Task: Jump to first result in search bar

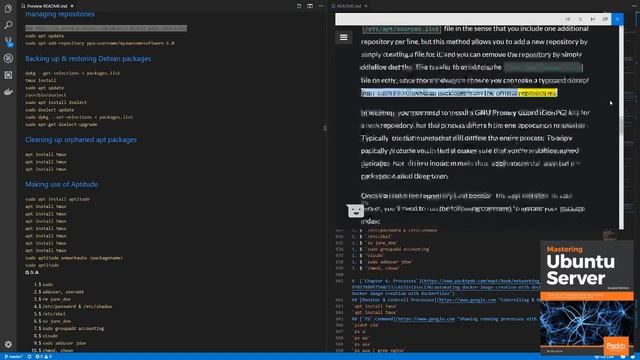Action: [x=568, y=19]
